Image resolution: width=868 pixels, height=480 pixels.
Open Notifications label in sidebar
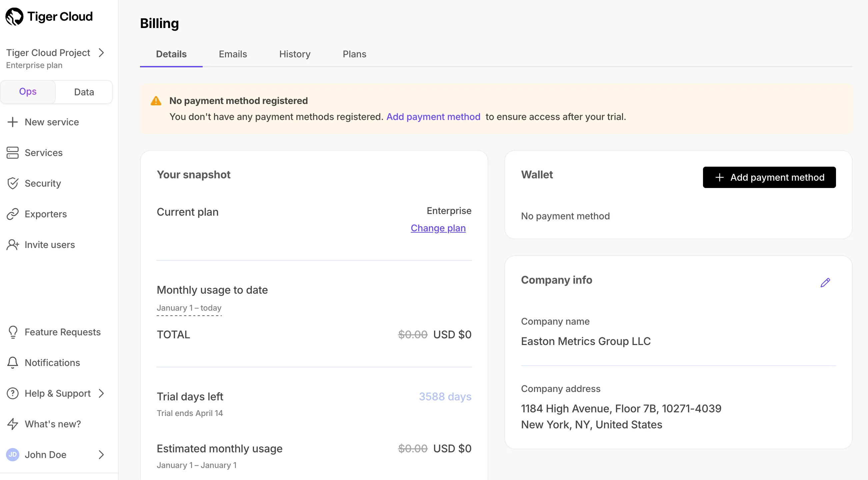[x=53, y=362]
